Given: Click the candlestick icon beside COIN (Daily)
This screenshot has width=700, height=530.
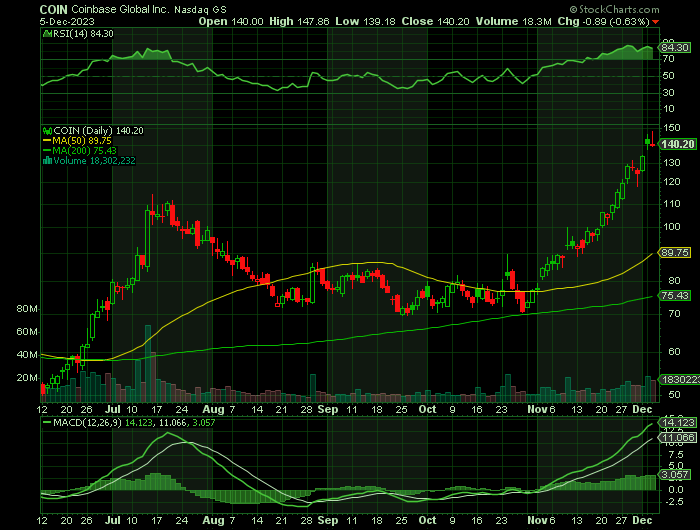Looking at the screenshot, I should [47, 131].
